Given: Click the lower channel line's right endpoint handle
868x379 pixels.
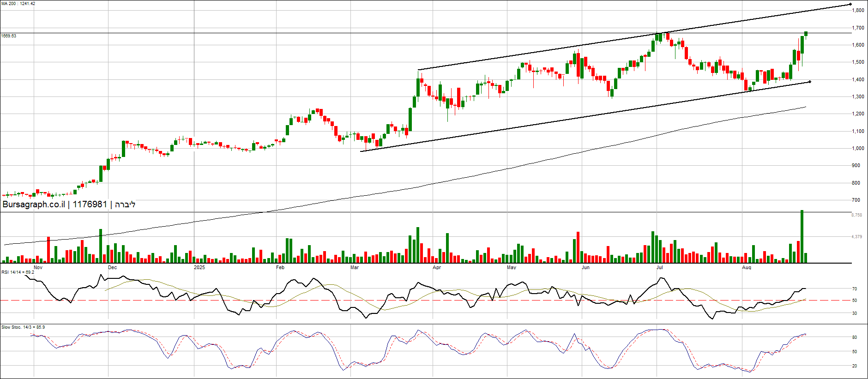Looking at the screenshot, I should click(x=810, y=82).
